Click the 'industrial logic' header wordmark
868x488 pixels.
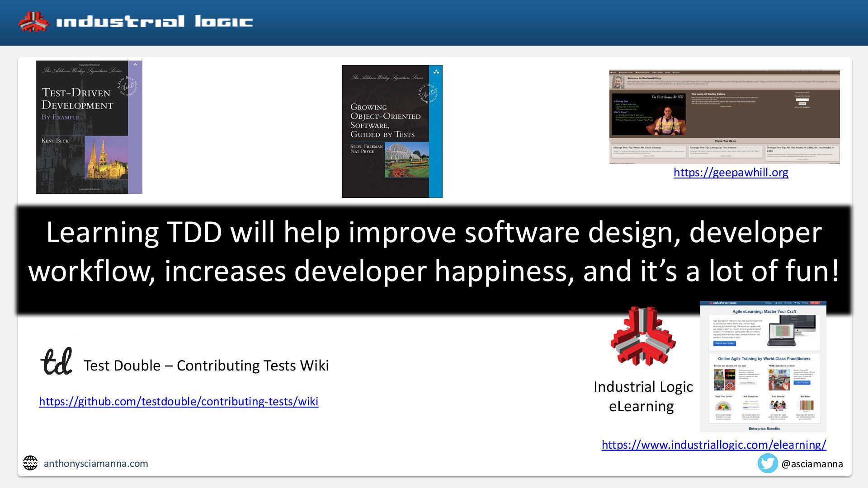[x=155, y=22]
